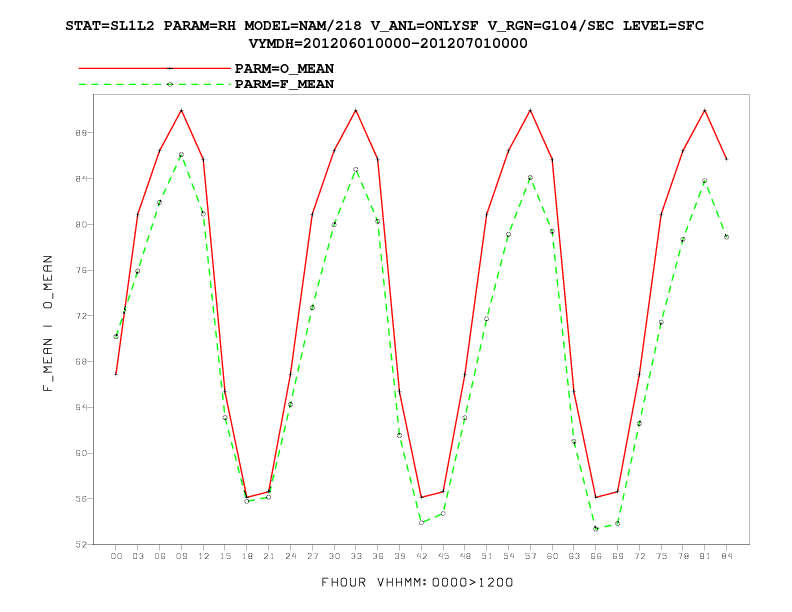Click the vertical F_MEAN | O_MEAN axis title
The image size is (792, 612).
[47, 323]
